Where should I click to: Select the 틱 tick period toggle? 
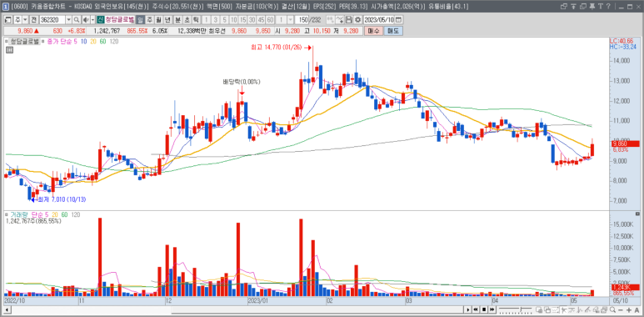(196, 20)
